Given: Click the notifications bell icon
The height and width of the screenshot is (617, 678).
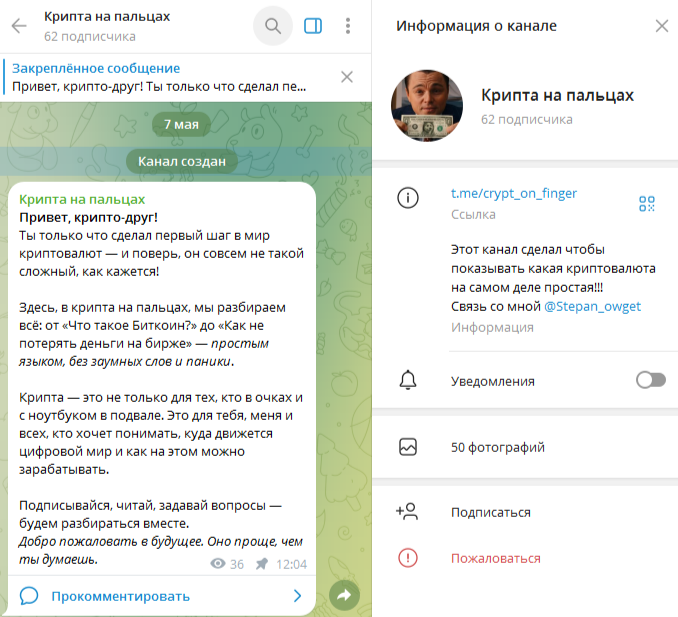Looking at the screenshot, I should [408, 380].
